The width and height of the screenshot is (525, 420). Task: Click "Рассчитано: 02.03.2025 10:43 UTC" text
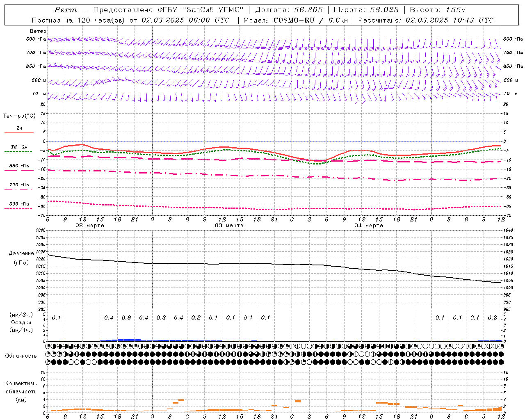[426, 20]
